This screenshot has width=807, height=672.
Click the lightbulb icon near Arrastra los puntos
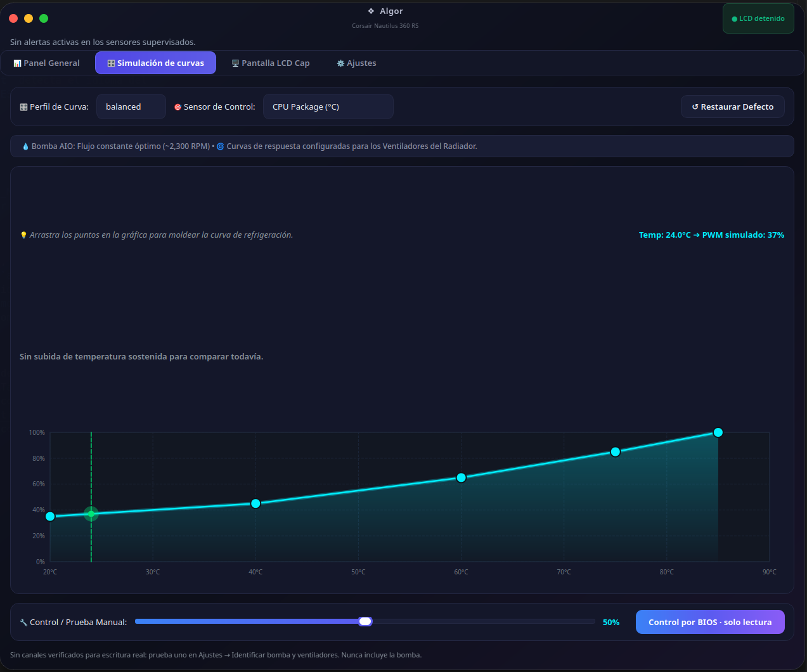coord(23,235)
